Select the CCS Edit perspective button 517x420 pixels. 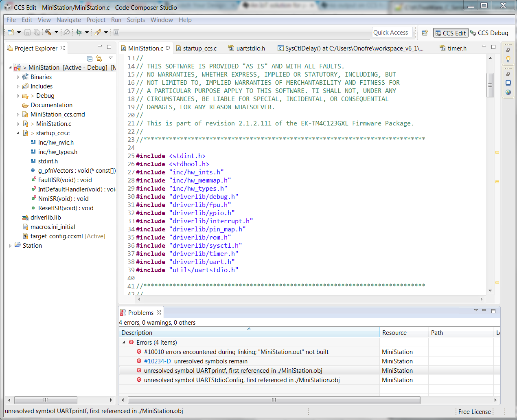[x=450, y=33]
